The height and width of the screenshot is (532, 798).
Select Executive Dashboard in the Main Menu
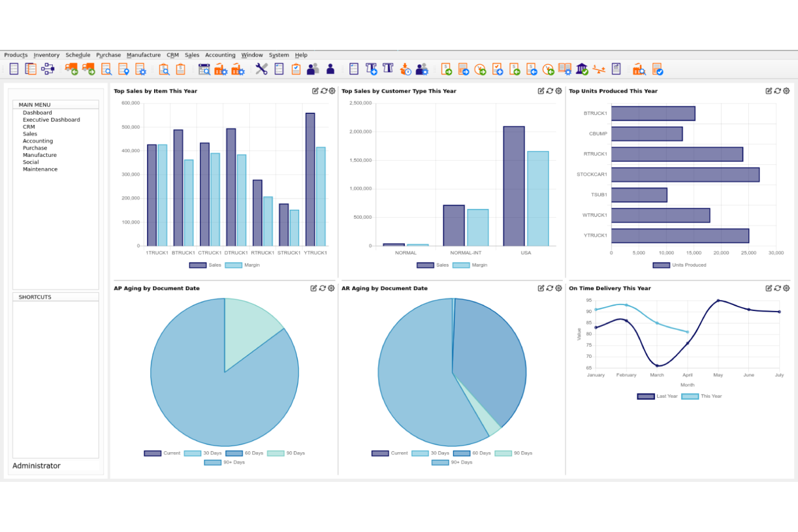coord(51,120)
